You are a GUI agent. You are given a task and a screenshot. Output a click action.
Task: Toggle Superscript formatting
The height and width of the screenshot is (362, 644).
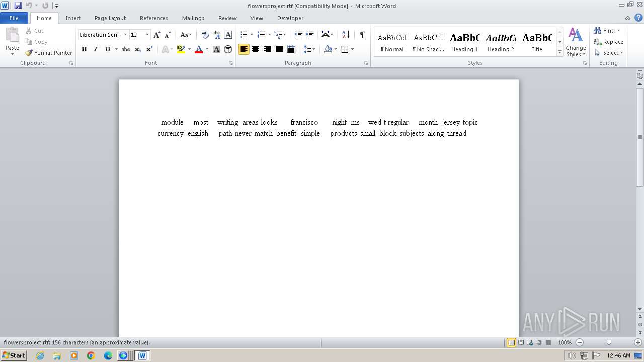pos(149,49)
